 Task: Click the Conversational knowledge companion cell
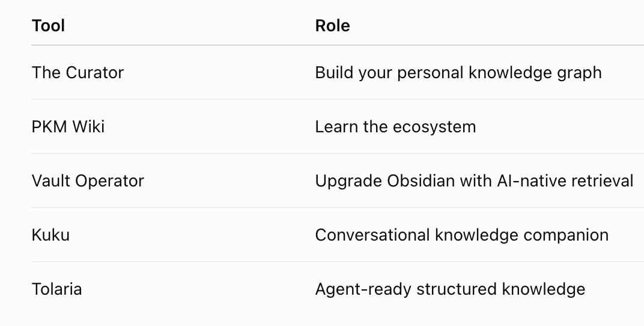(461, 235)
